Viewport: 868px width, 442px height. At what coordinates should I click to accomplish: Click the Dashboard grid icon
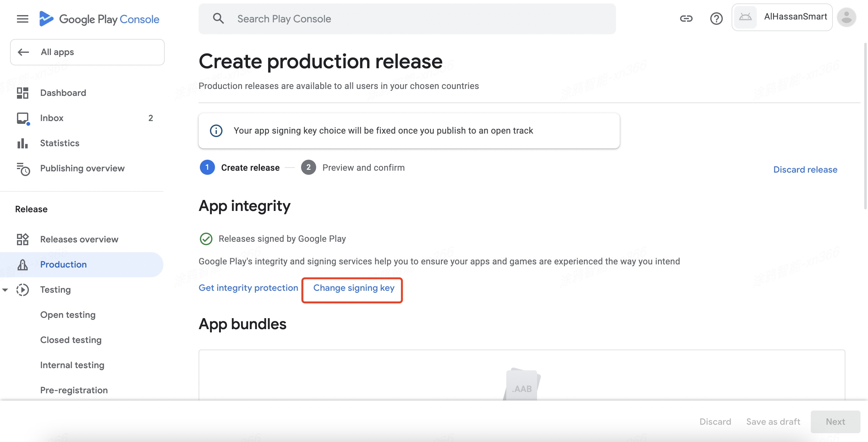pos(23,93)
